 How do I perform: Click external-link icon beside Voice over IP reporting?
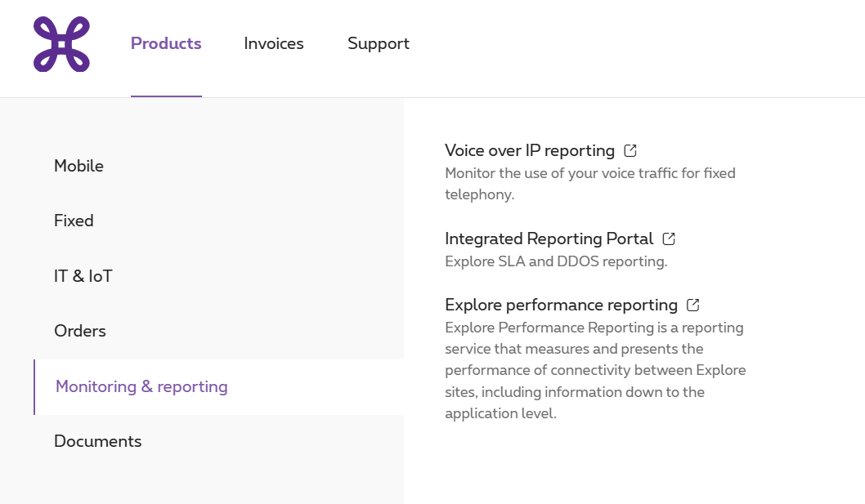(x=630, y=150)
